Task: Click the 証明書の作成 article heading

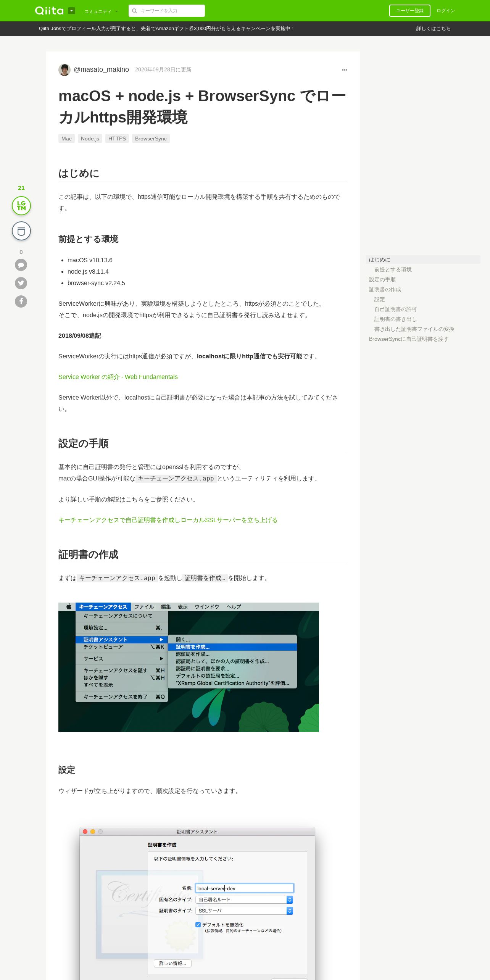Action: [88, 554]
